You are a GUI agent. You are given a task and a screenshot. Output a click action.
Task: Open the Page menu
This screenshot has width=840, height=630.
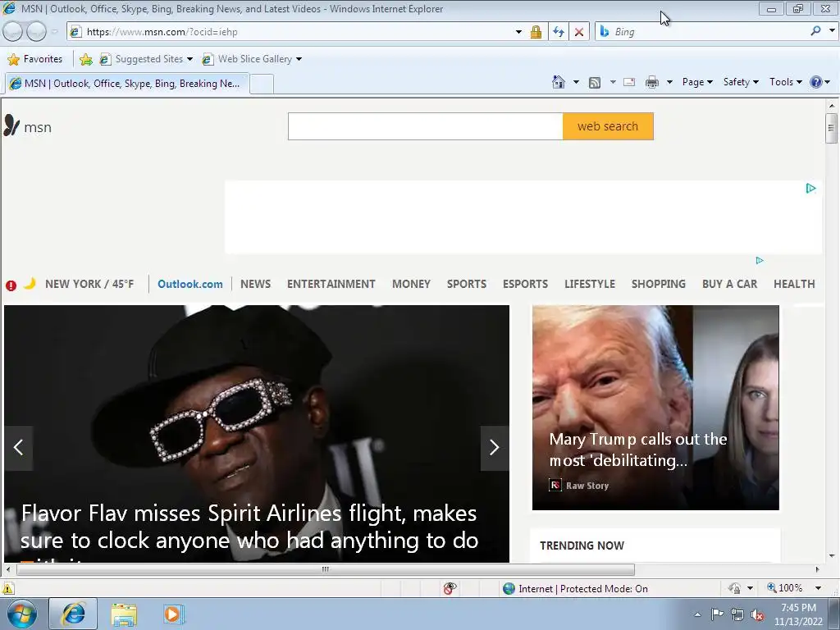point(697,82)
